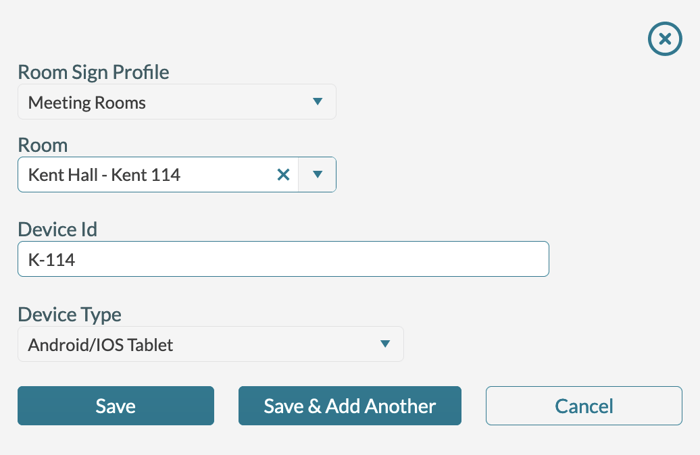The image size is (700, 455).
Task: Click the Device Type label
Action: click(70, 314)
